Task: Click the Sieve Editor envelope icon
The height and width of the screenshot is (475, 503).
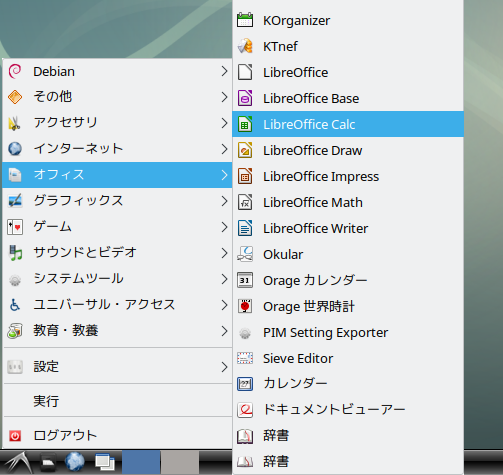Action: 245,358
